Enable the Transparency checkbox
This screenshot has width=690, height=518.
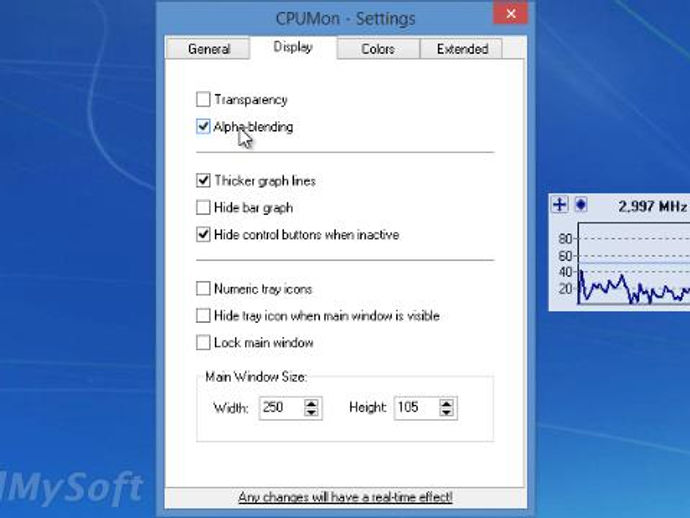203,99
